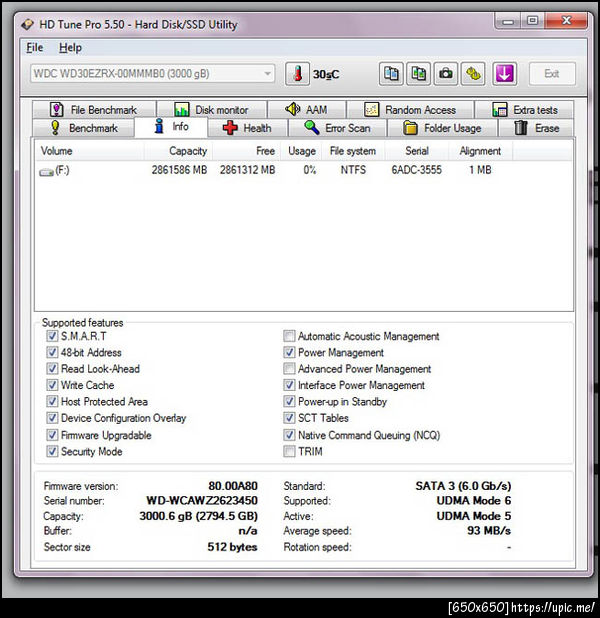Click the 3000.6 gB (2794.5 GB) capacity value
This screenshot has width=600, height=618.
coord(198,516)
